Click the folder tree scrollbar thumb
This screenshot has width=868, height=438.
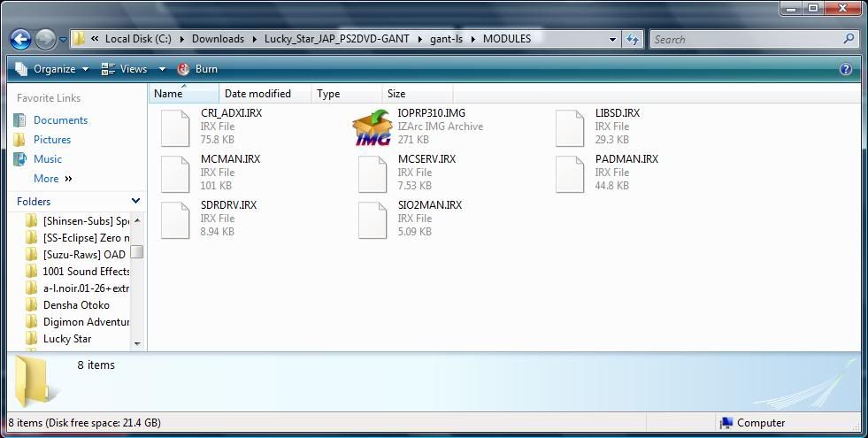click(x=137, y=252)
